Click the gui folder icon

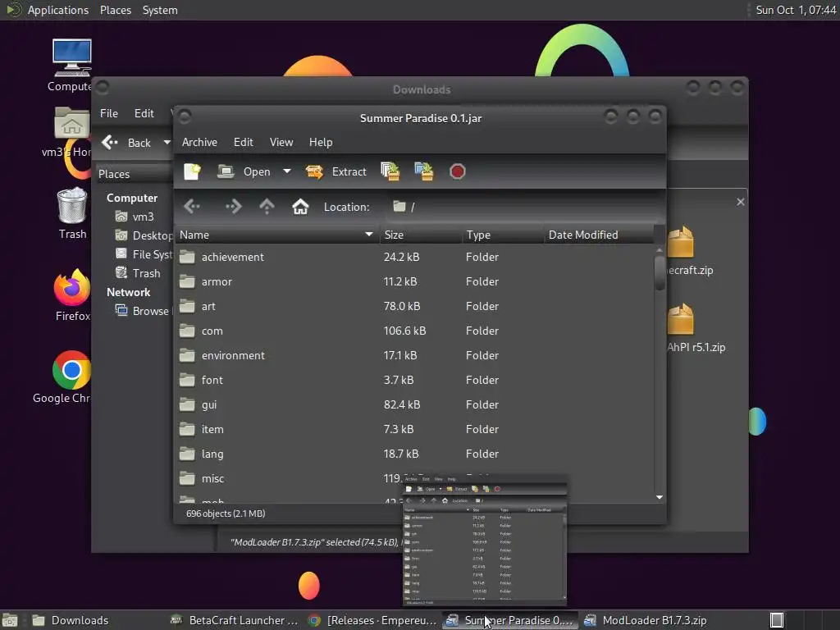(187, 404)
